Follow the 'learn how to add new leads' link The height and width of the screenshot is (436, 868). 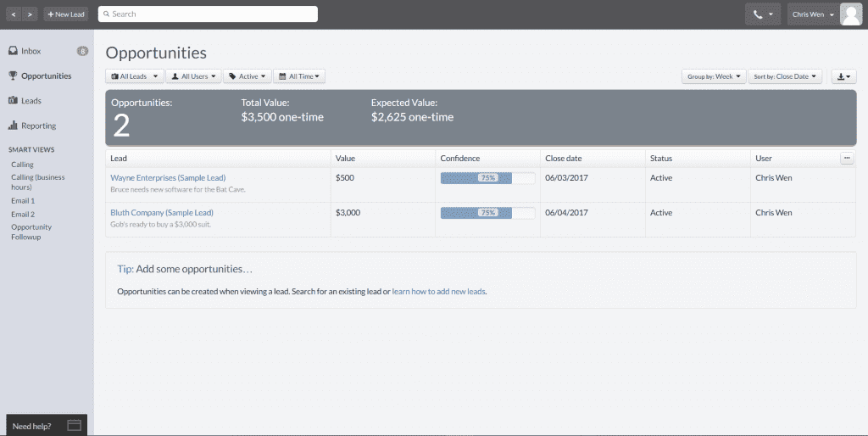438,292
